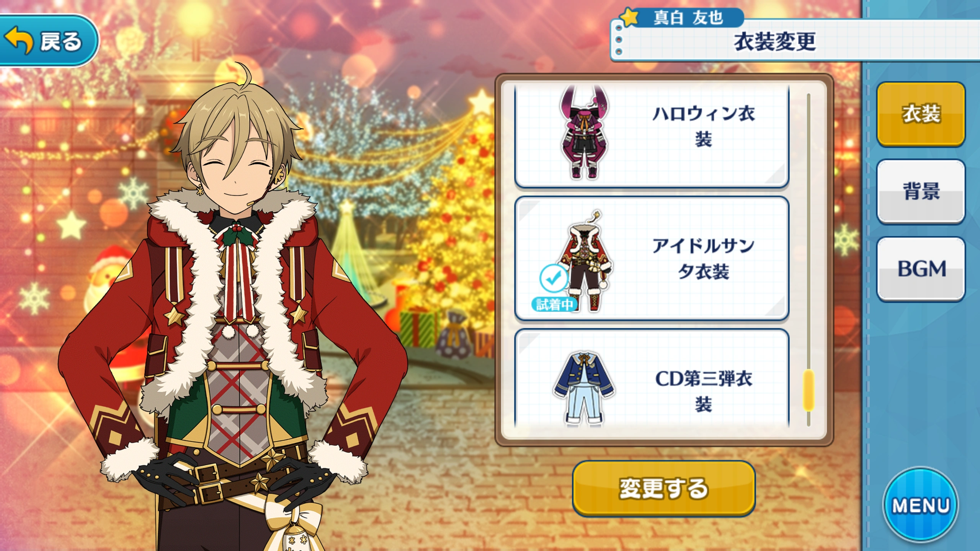This screenshot has height=551, width=980.
Task: Select the Idol Santa outfit thumbnail
Action: click(x=586, y=260)
